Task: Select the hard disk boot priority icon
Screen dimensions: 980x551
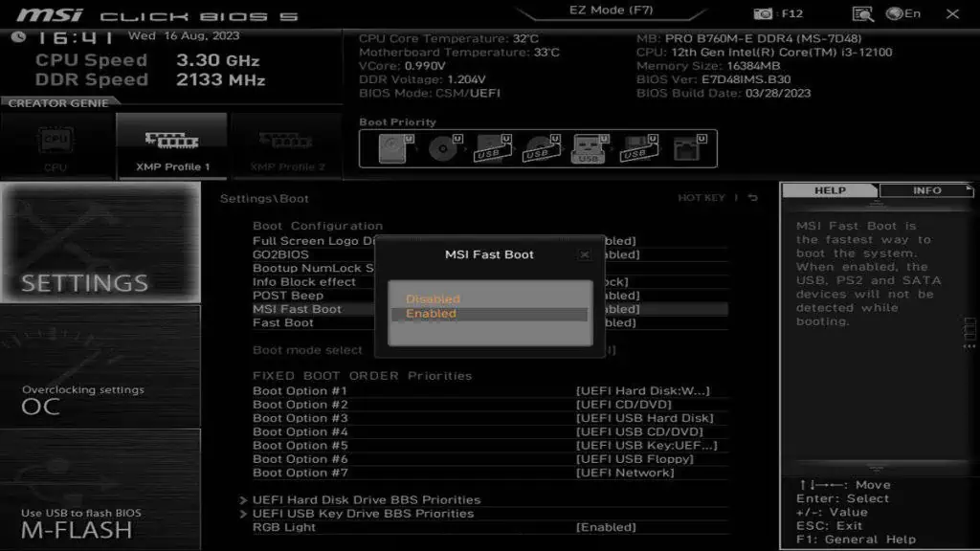Action: click(391, 148)
